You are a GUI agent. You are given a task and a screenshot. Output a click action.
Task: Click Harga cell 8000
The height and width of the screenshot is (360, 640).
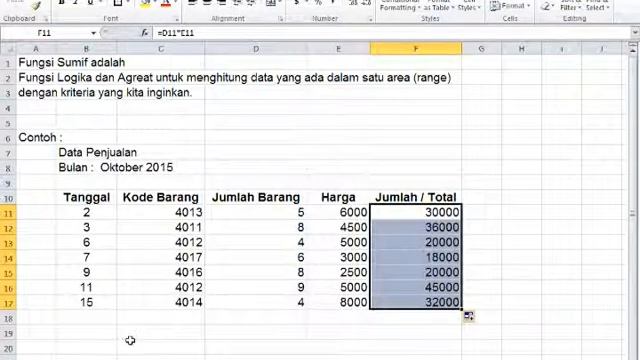pos(338,302)
